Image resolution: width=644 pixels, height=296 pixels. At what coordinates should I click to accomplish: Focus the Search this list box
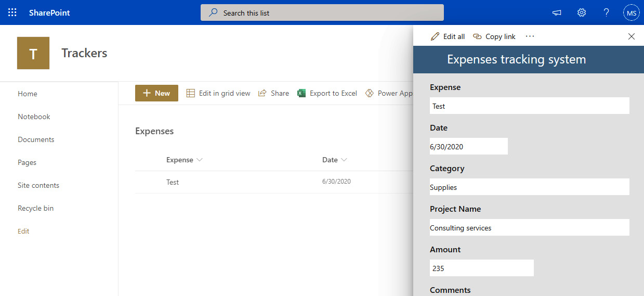pyautogui.click(x=322, y=12)
